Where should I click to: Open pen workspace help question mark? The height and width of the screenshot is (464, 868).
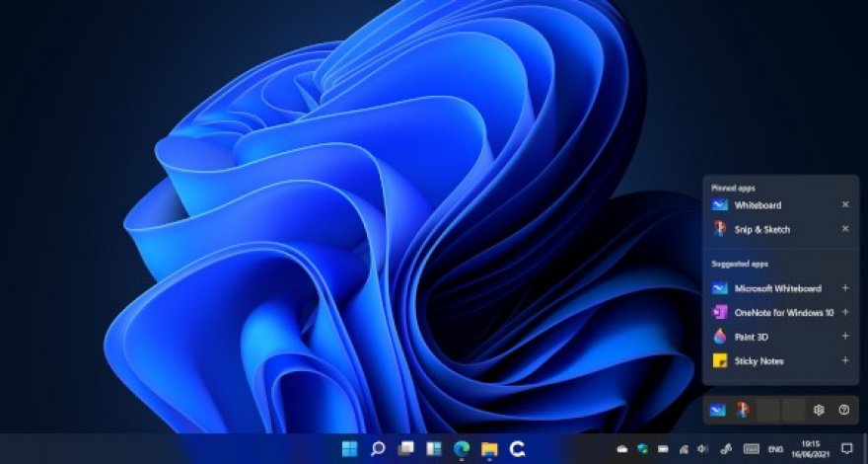[843, 411]
